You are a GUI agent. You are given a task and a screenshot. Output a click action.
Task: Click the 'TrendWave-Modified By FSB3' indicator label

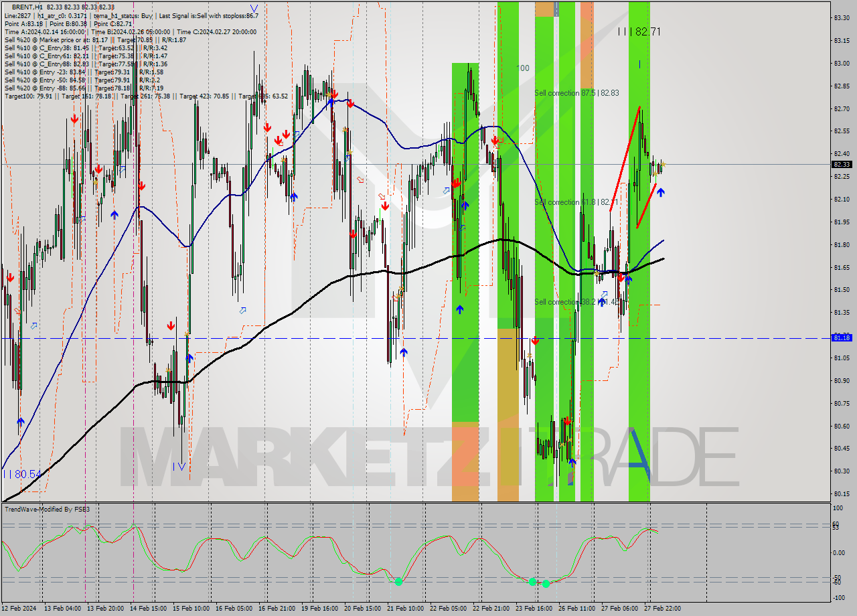(47, 510)
